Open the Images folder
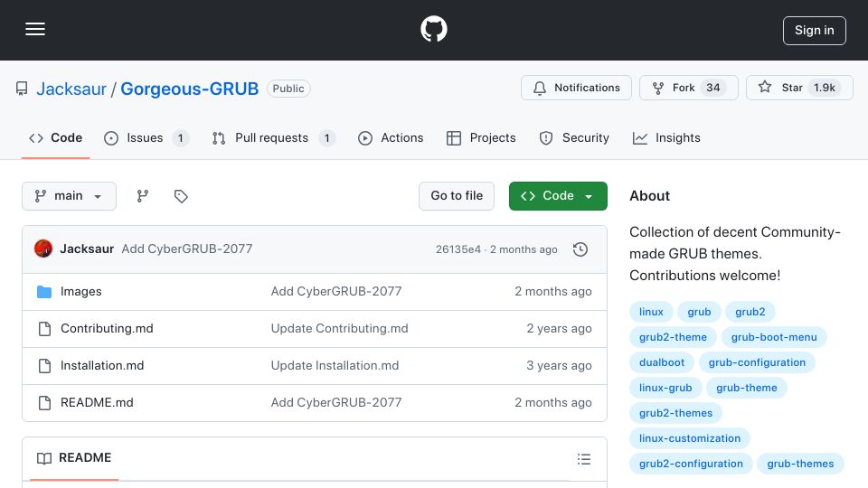This screenshot has width=868, height=488. tap(80, 292)
